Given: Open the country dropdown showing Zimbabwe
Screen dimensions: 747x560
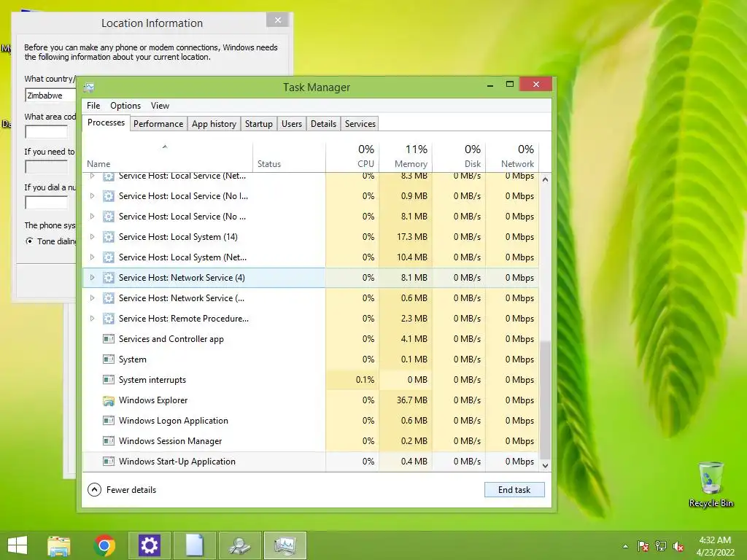Looking at the screenshot, I should point(50,96).
